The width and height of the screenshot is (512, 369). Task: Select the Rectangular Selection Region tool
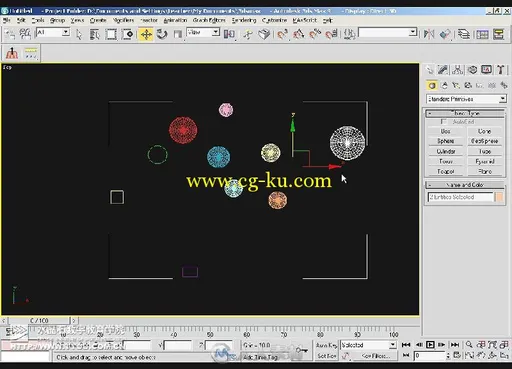[x=111, y=34]
